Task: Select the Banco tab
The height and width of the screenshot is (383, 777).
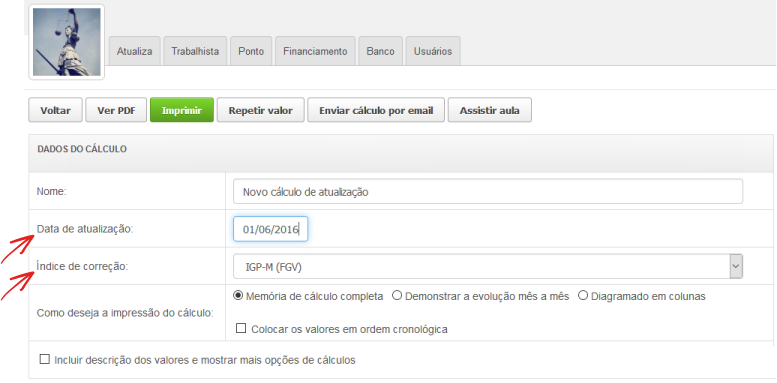Action: click(381, 51)
